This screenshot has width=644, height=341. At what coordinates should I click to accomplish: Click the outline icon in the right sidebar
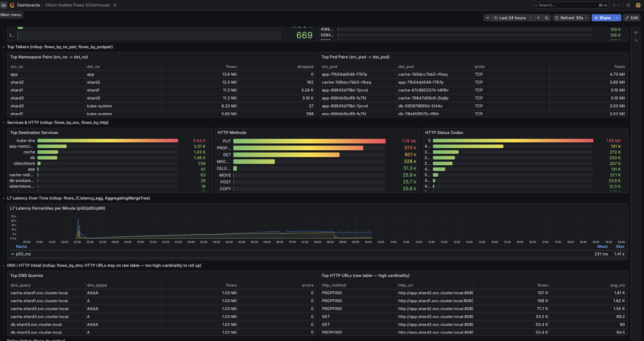tap(636, 41)
